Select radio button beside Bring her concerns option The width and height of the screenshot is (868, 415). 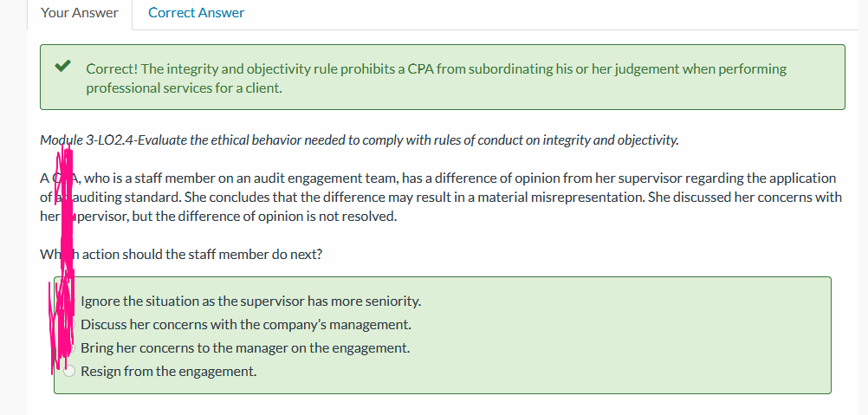point(69,348)
